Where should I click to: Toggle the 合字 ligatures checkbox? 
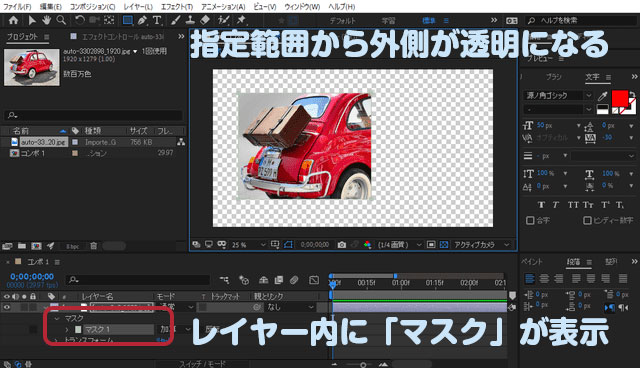(x=530, y=220)
